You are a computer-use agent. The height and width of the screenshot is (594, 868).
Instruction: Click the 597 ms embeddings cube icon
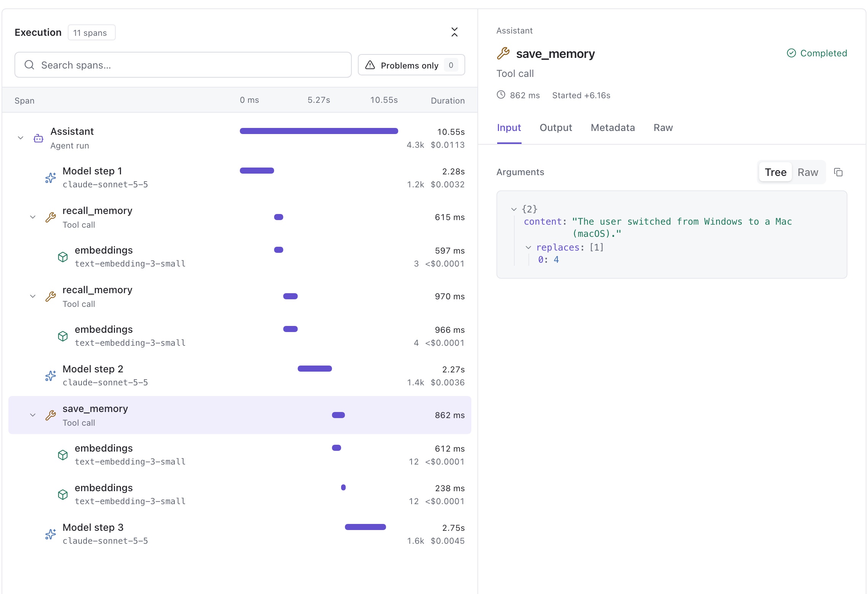(x=63, y=257)
